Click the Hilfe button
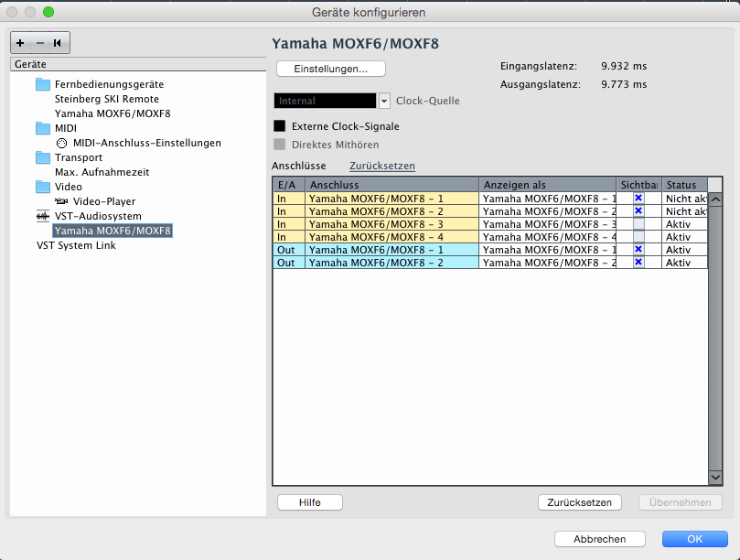 [x=310, y=502]
